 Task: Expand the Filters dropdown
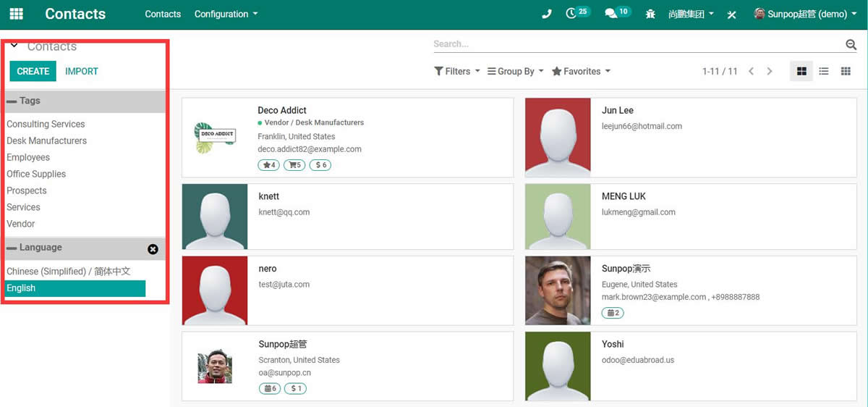(x=456, y=71)
